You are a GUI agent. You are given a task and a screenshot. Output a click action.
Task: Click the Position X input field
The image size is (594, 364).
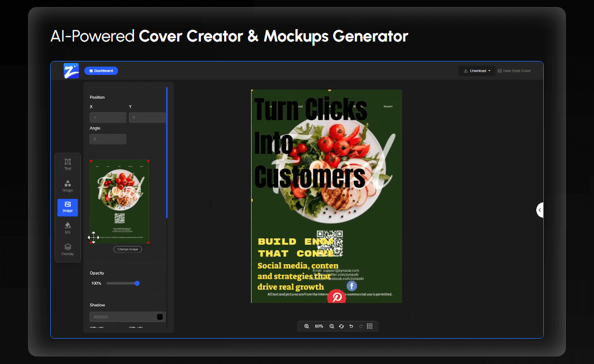click(x=108, y=118)
